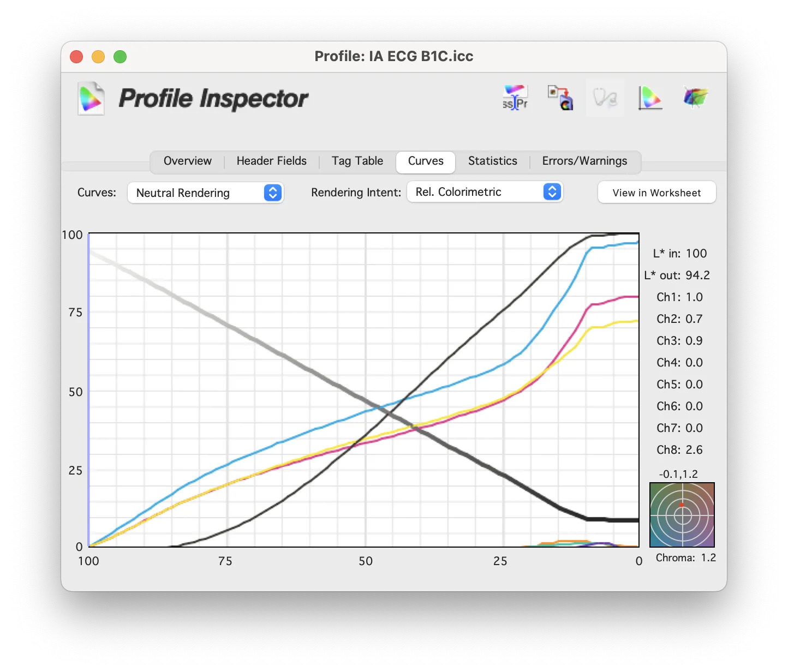
Task: Open the 3D gamut viewer icon
Action: tap(695, 98)
